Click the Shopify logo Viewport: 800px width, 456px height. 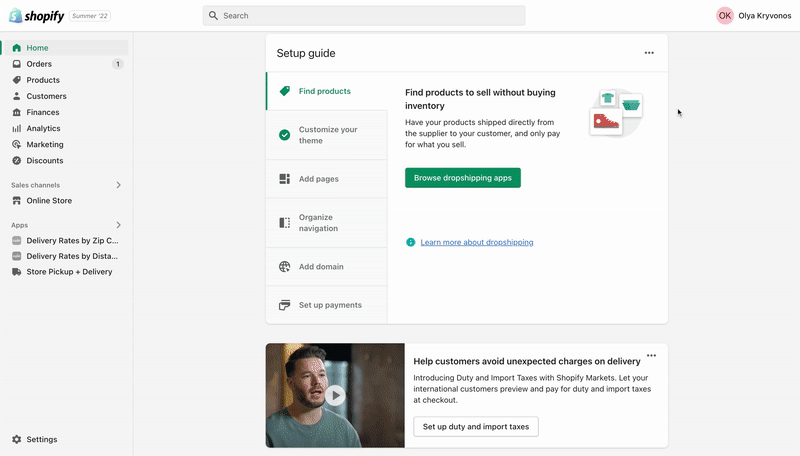click(x=37, y=16)
